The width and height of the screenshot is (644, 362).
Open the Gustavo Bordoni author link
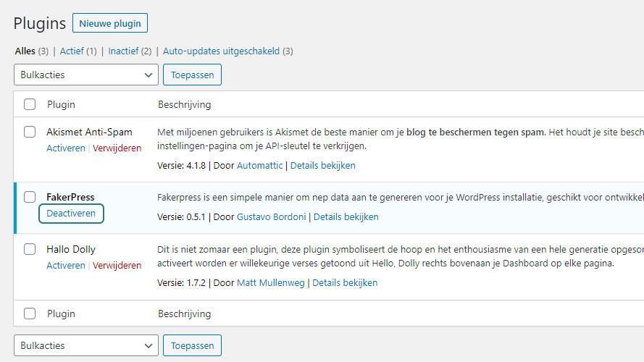click(271, 216)
